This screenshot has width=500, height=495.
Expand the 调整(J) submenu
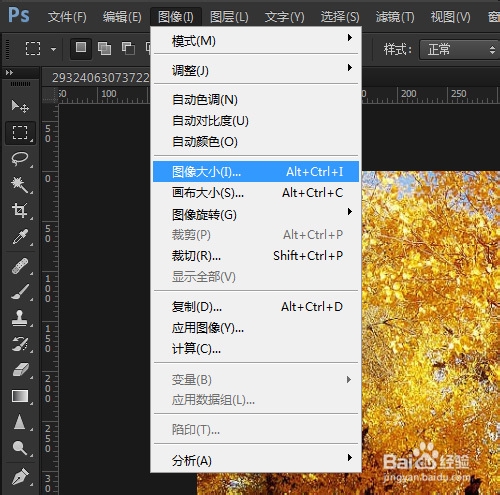(x=256, y=70)
